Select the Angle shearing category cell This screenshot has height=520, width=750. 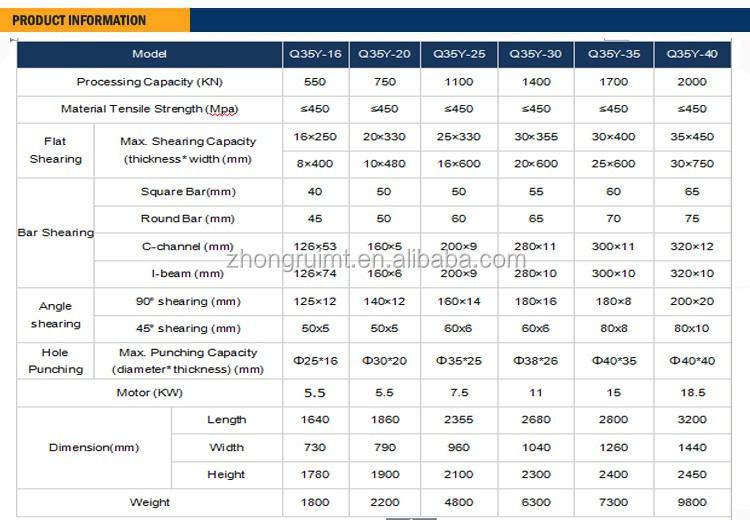click(x=56, y=315)
